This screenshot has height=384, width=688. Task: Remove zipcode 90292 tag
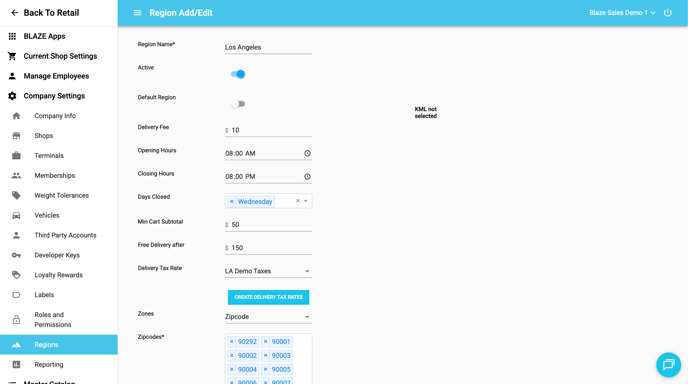(x=232, y=341)
